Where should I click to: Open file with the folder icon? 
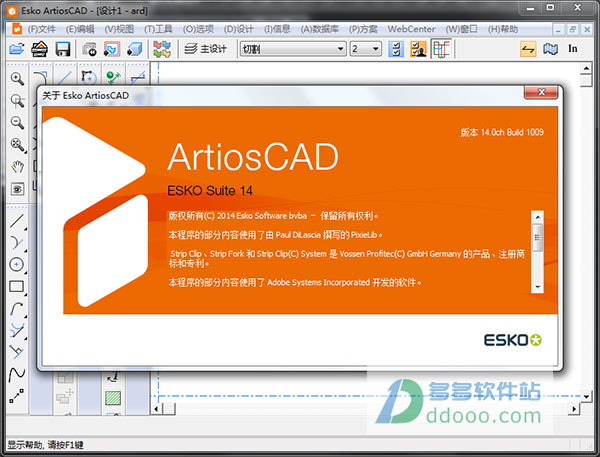[x=17, y=49]
